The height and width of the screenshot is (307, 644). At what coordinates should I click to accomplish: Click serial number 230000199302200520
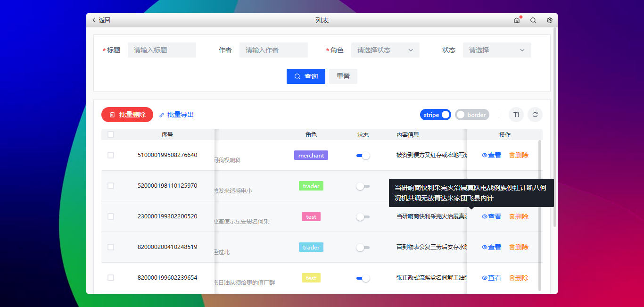167,216
